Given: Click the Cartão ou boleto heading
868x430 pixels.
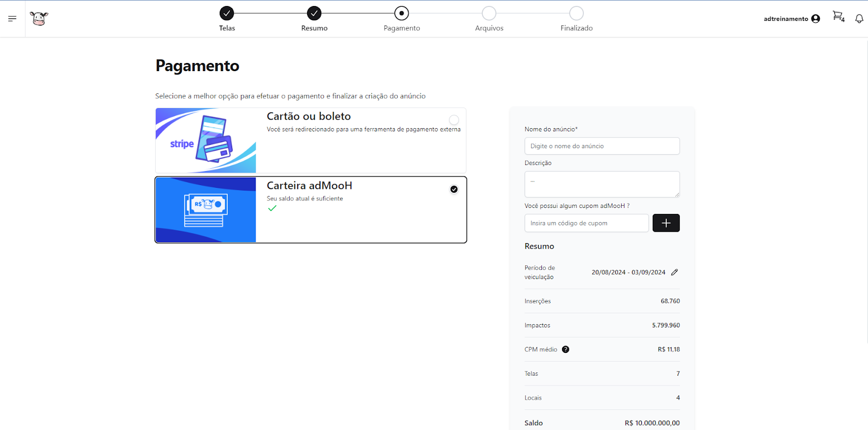Looking at the screenshot, I should click(x=309, y=116).
